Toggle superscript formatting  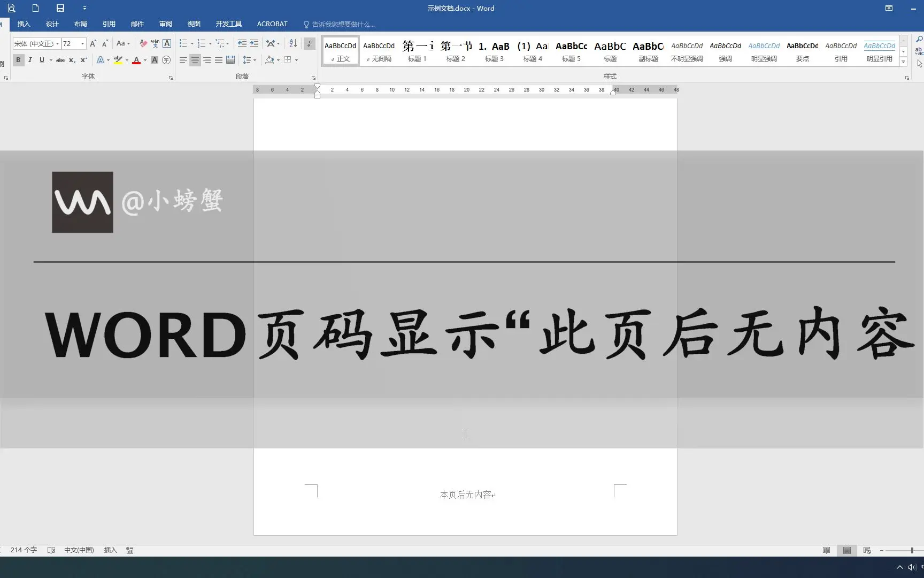coord(84,60)
